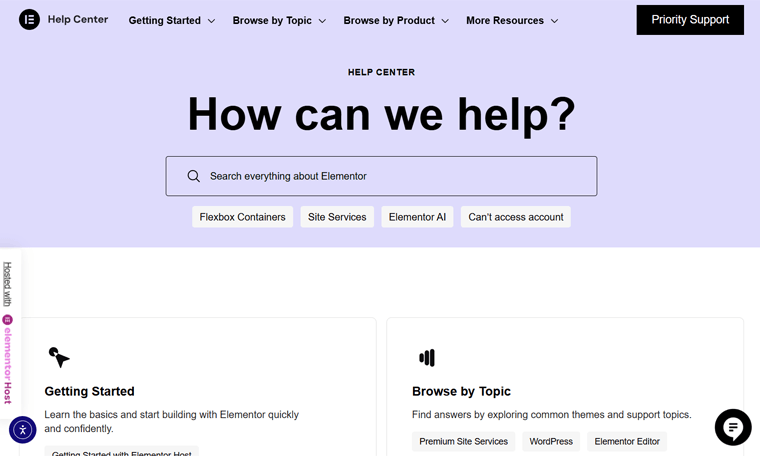Open the Getting Started menu
This screenshot has width=760, height=456.
coord(164,20)
